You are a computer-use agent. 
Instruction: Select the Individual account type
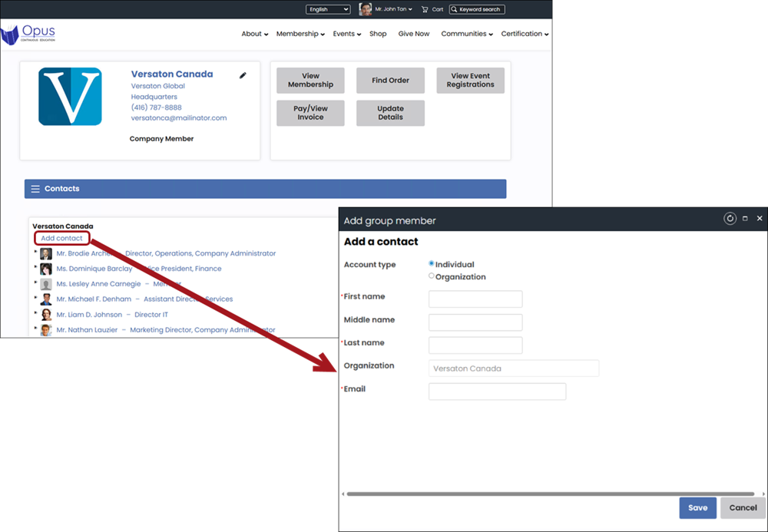[432, 263]
